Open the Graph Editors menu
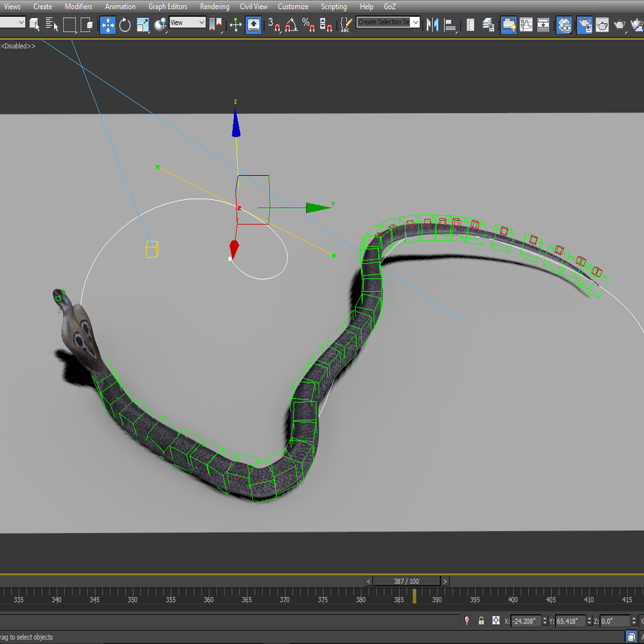 coord(167,6)
